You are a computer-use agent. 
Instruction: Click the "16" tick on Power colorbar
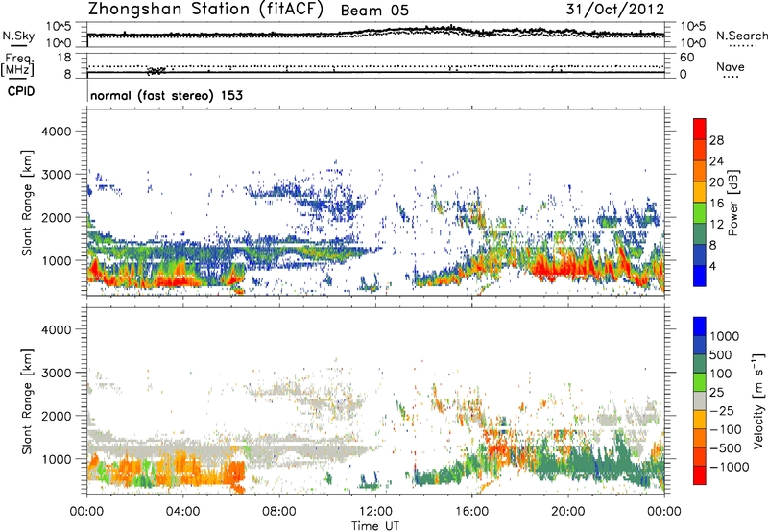click(716, 204)
